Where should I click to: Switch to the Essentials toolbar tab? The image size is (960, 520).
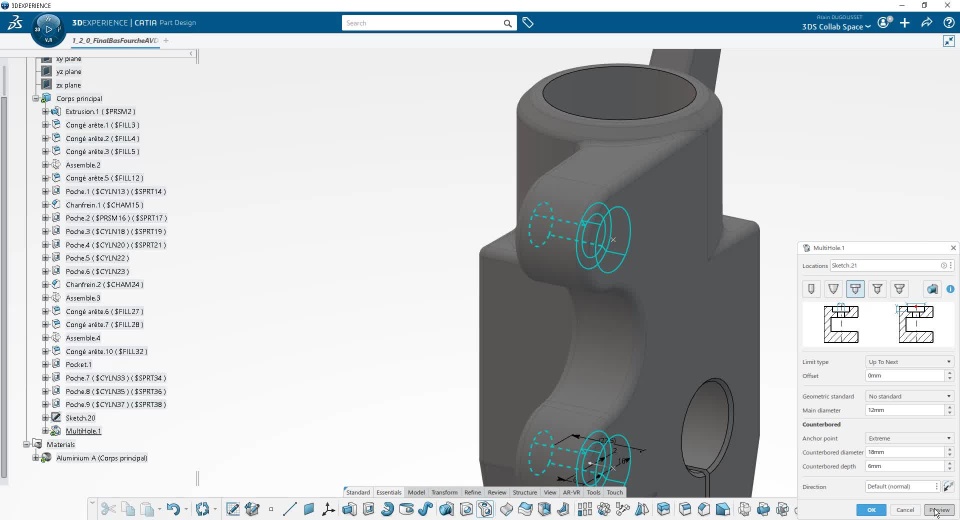click(389, 492)
